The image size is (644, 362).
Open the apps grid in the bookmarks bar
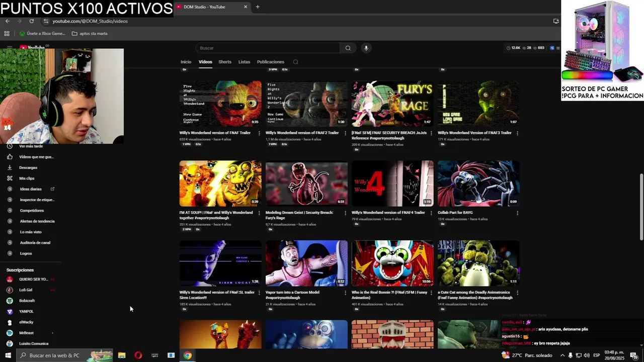pos(7,34)
